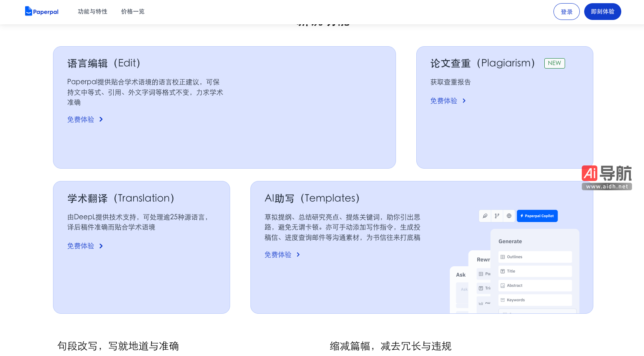Select the Keywords option under Generate
This screenshot has width=644, height=356.
[535, 300]
